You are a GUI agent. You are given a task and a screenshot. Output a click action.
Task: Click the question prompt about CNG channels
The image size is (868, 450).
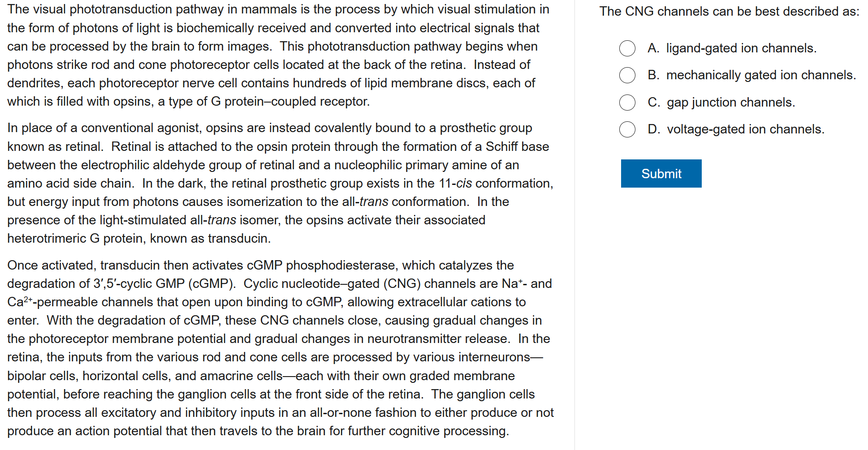click(729, 12)
